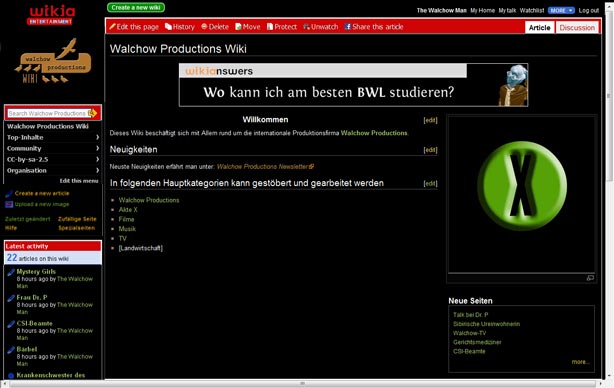The image size is (614, 388).
Task: Open the [Landwirtschaft] category link
Action: click(x=141, y=248)
